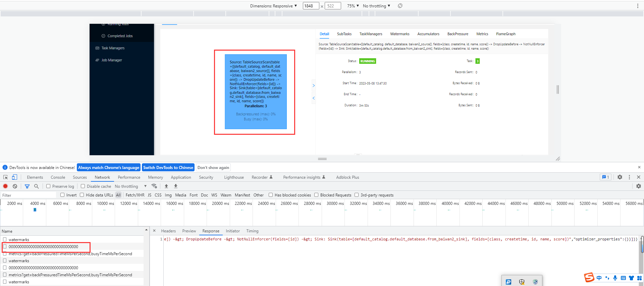Stop recording network log (red dot)
This screenshot has width=644, height=286.
5,186
